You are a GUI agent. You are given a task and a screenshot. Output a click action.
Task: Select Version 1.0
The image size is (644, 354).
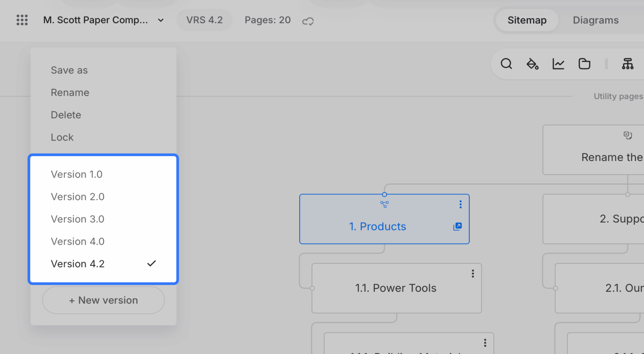click(x=103, y=174)
